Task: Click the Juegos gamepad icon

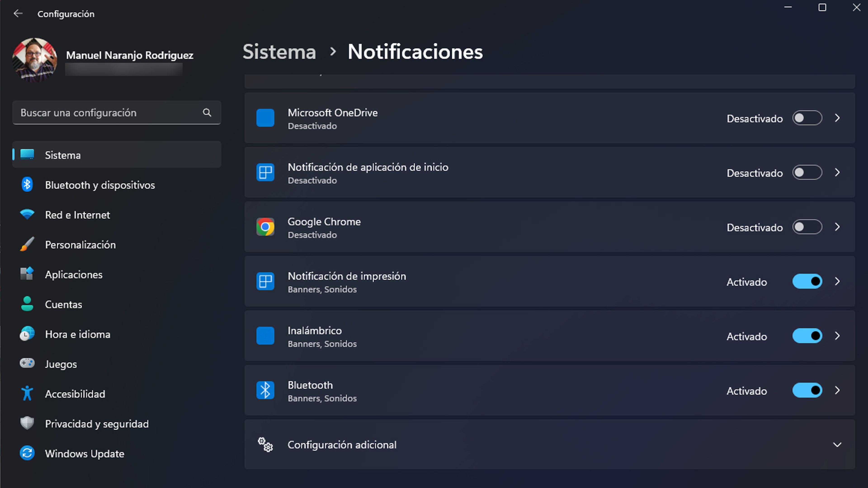Action: [27, 363]
